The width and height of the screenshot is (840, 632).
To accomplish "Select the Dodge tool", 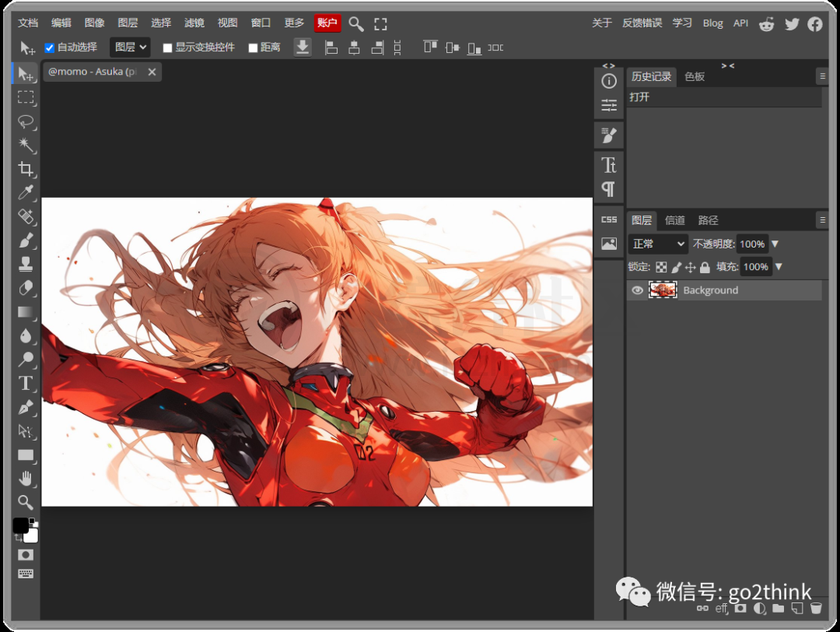I will [25, 359].
